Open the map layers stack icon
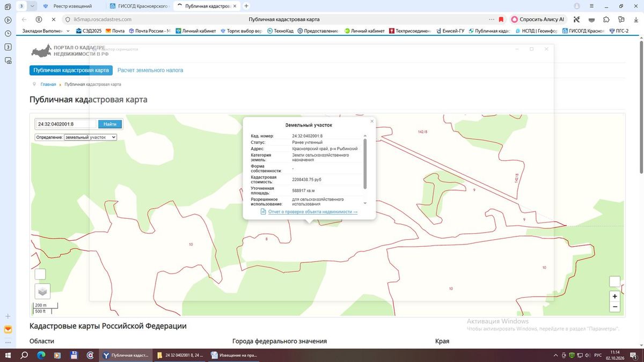This screenshot has width=644, height=362. coord(42,291)
